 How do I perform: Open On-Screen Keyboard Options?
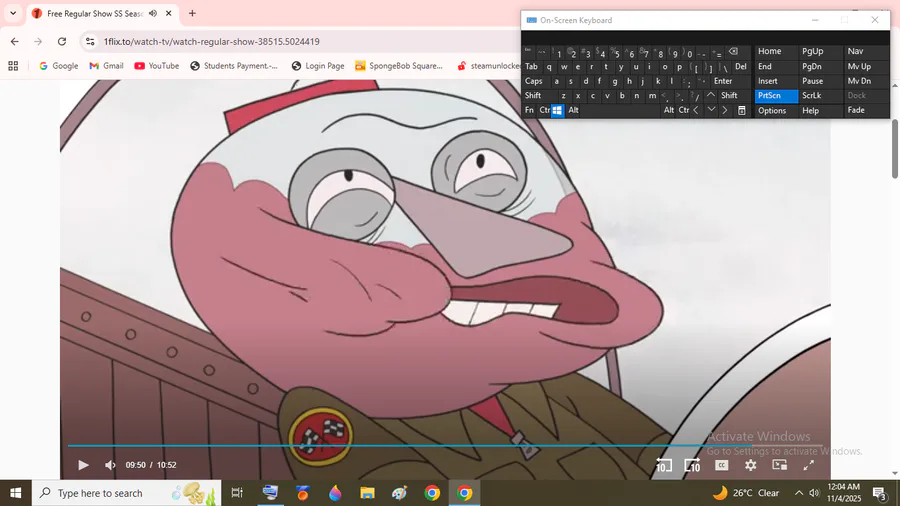776,111
